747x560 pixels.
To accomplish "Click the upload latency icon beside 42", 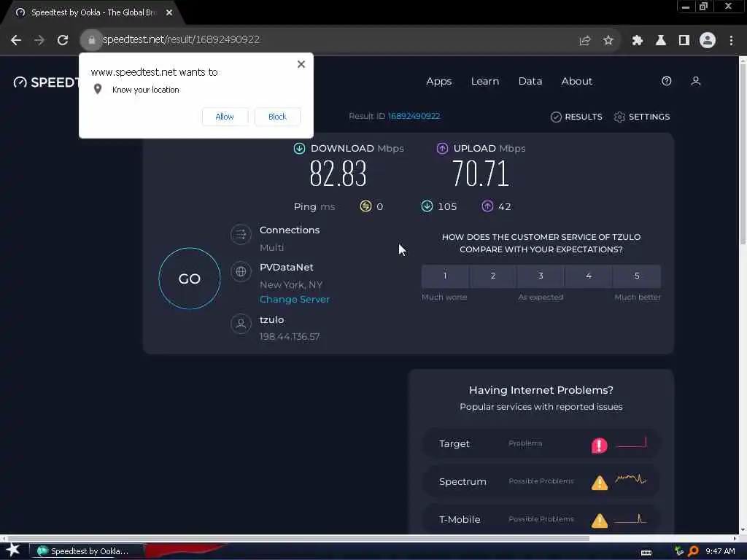I will (487, 206).
